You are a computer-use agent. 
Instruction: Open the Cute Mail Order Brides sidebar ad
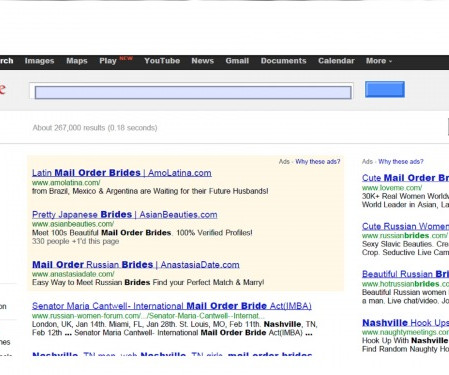[405, 178]
